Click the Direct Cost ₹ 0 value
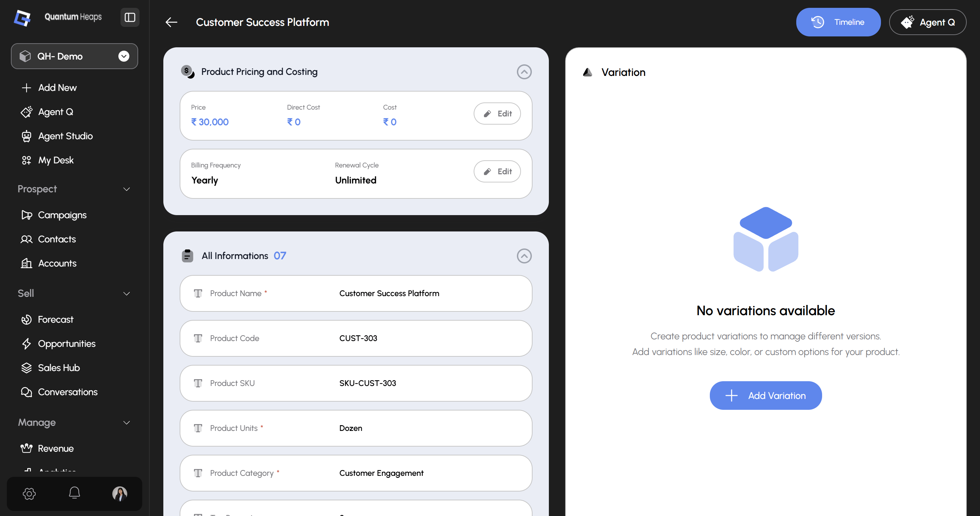980x516 pixels. [x=294, y=122]
